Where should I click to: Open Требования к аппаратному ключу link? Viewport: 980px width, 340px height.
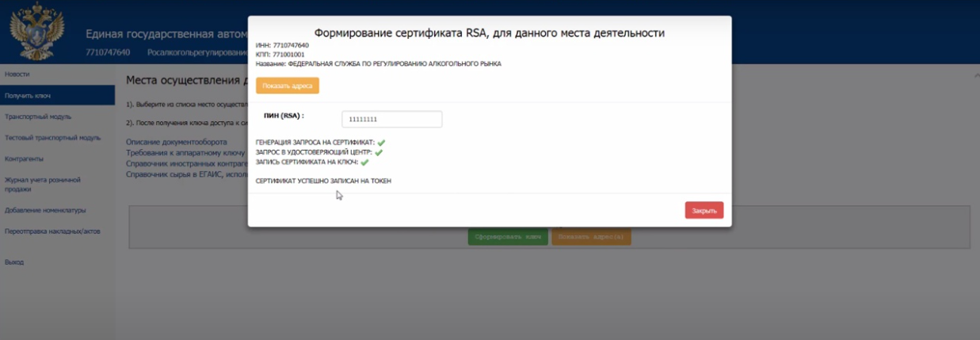187,152
